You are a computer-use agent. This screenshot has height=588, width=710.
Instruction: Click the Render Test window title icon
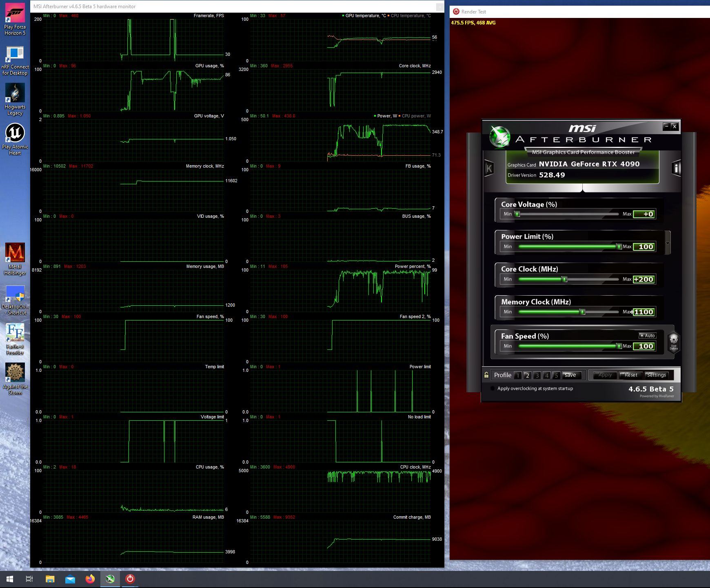[x=456, y=11]
